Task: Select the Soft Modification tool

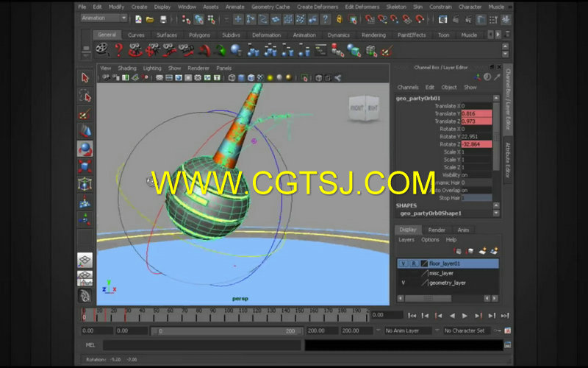Action: click(x=85, y=202)
